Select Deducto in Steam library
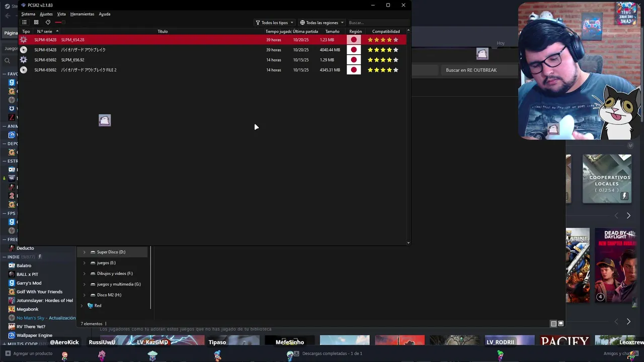The height and width of the screenshot is (362, 644). coord(25,248)
